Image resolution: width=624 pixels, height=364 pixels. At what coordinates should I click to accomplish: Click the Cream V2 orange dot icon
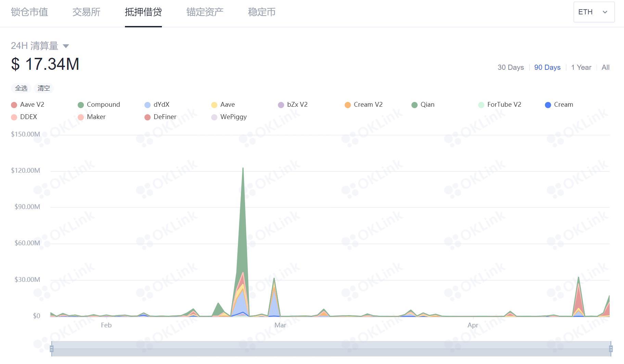pos(347,105)
